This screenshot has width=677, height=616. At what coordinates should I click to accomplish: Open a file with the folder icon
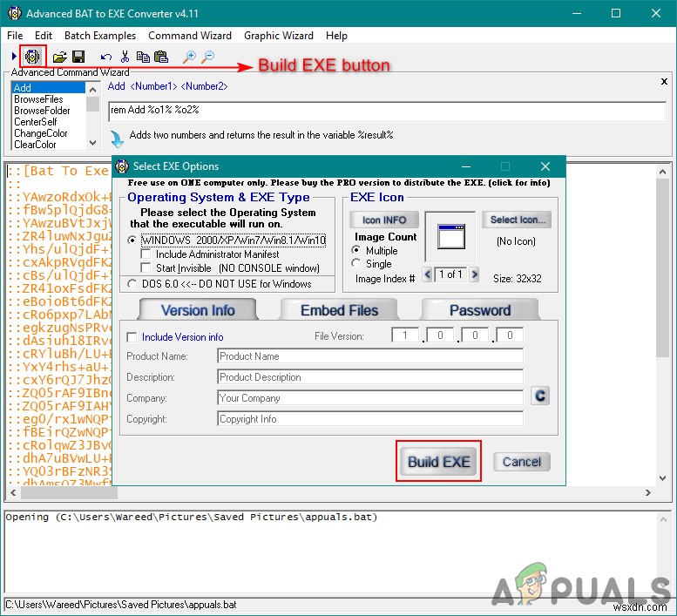click(59, 57)
